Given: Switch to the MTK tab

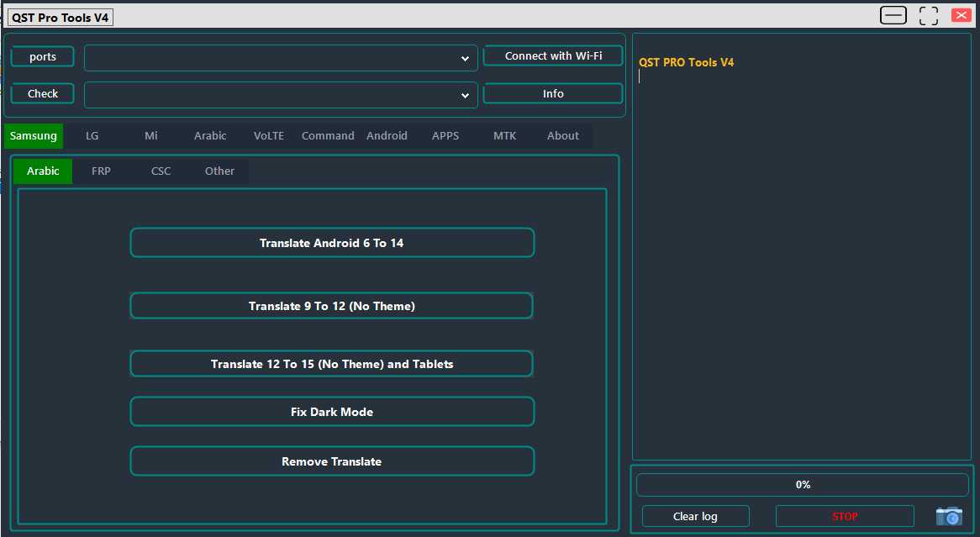Looking at the screenshot, I should 504,135.
